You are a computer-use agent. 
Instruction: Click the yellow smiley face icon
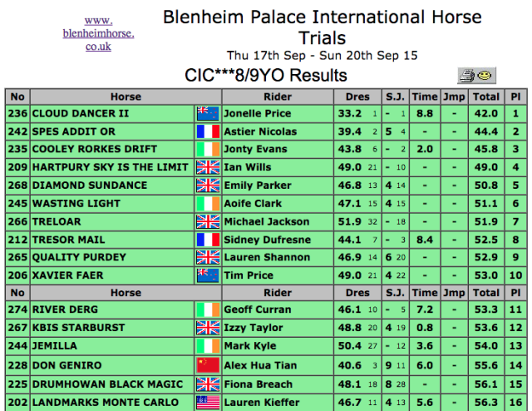(x=485, y=75)
